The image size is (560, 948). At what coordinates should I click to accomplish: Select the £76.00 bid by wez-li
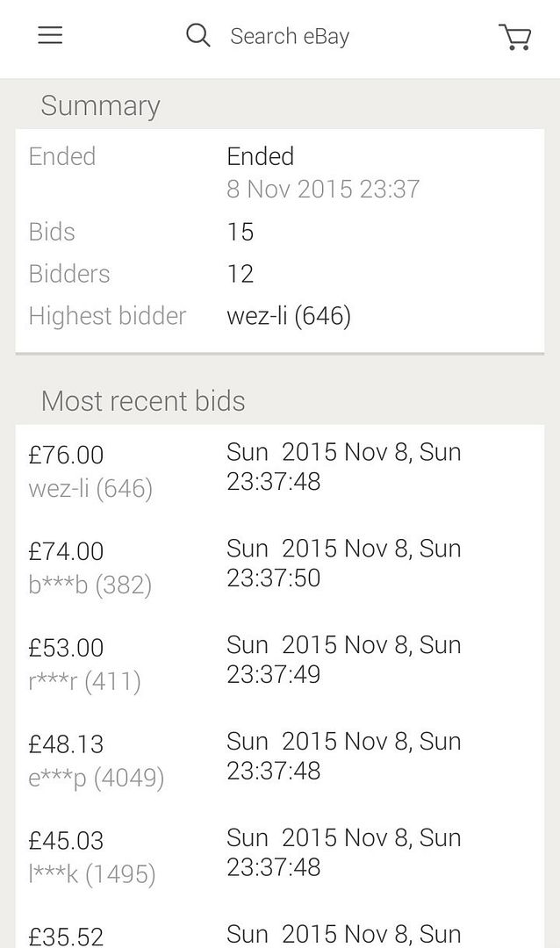[x=66, y=455]
